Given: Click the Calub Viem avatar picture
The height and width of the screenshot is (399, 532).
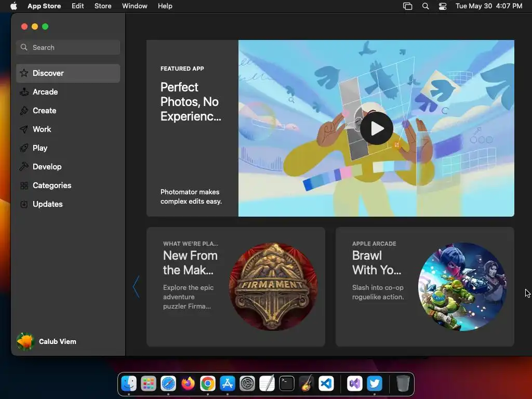Looking at the screenshot, I should point(25,341).
